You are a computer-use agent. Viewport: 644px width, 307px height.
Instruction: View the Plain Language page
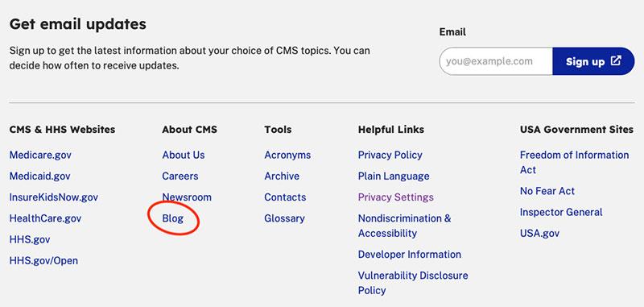point(394,176)
